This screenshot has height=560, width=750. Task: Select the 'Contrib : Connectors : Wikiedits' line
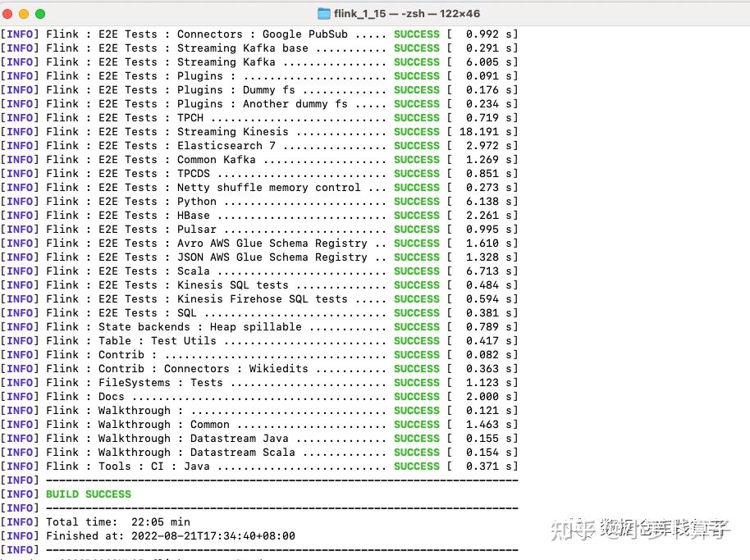click(x=205, y=368)
